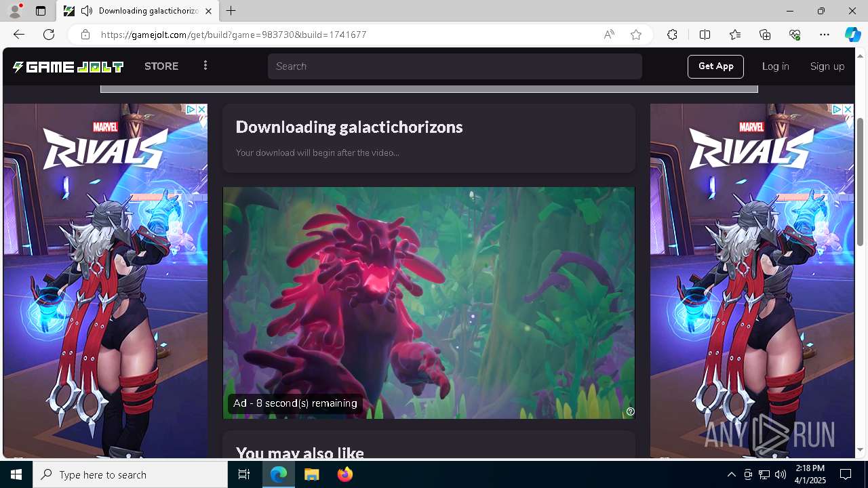Go back to the previous page
Viewport: 868px width, 488px height.
pos(19,35)
